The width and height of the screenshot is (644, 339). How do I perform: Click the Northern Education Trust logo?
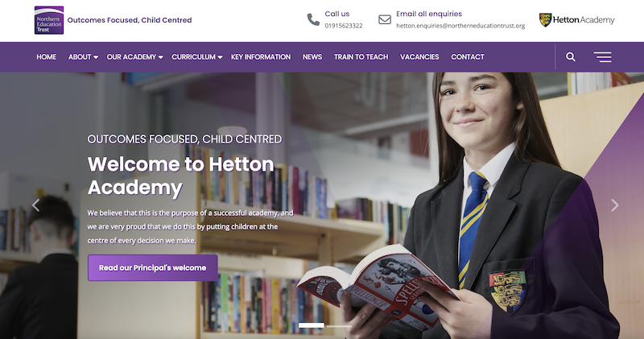click(x=49, y=20)
